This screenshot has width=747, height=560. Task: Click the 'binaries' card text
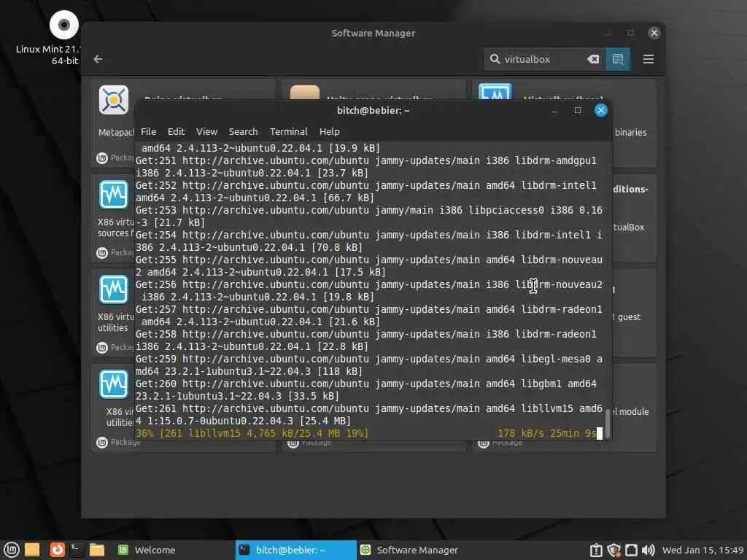pyautogui.click(x=630, y=133)
